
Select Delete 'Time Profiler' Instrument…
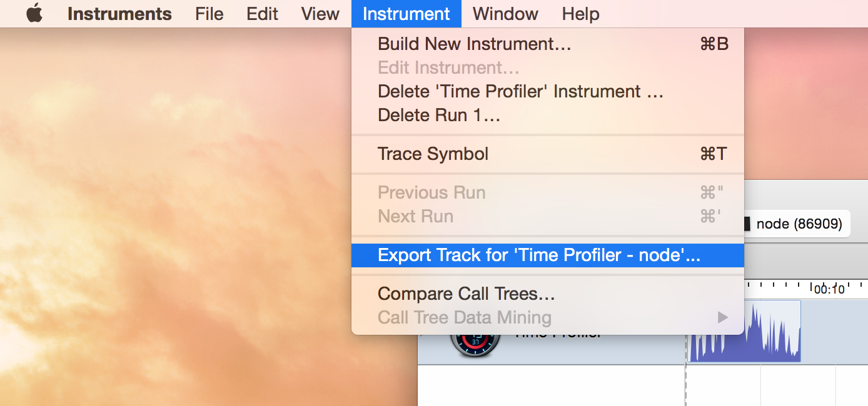[520, 92]
